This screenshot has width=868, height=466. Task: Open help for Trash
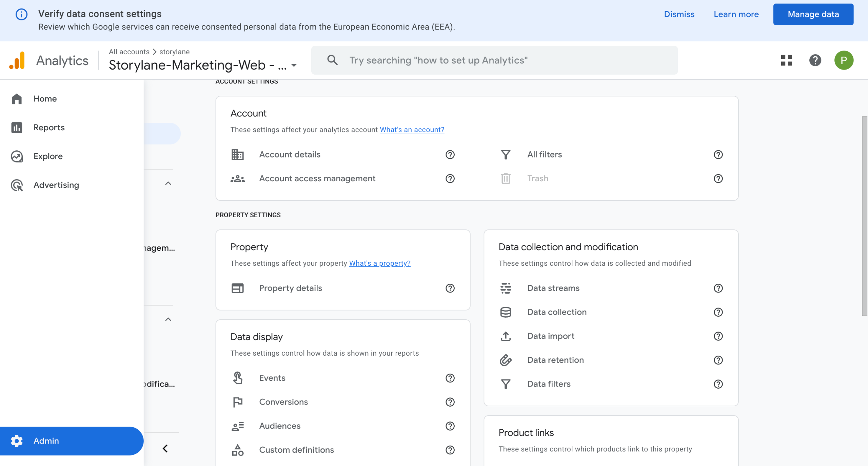(x=718, y=179)
